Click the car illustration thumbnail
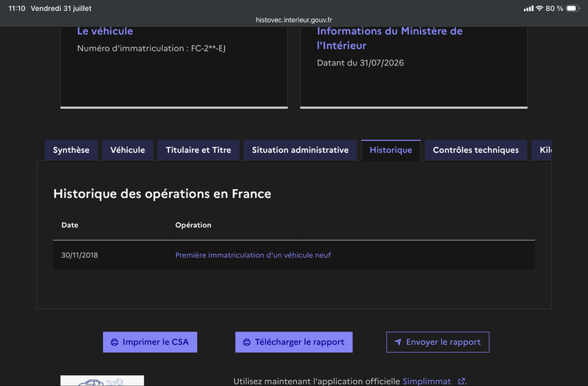 click(102, 380)
